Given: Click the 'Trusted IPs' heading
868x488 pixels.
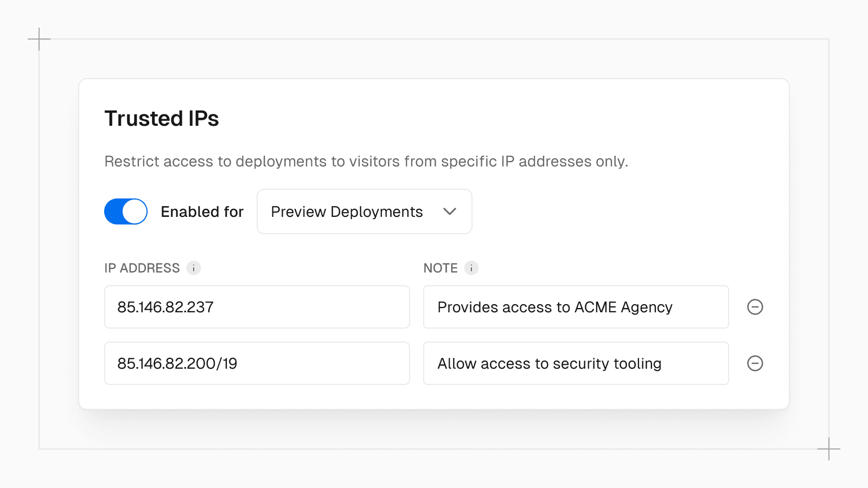Looking at the screenshot, I should coord(162,118).
